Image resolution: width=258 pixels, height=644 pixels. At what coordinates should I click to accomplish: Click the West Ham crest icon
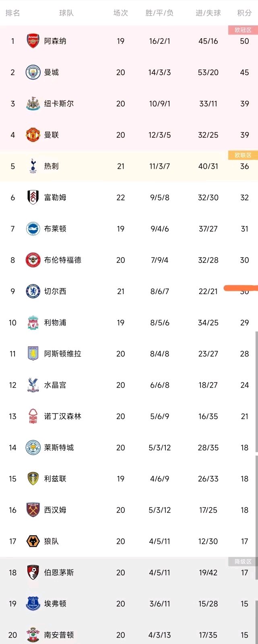[33, 510]
